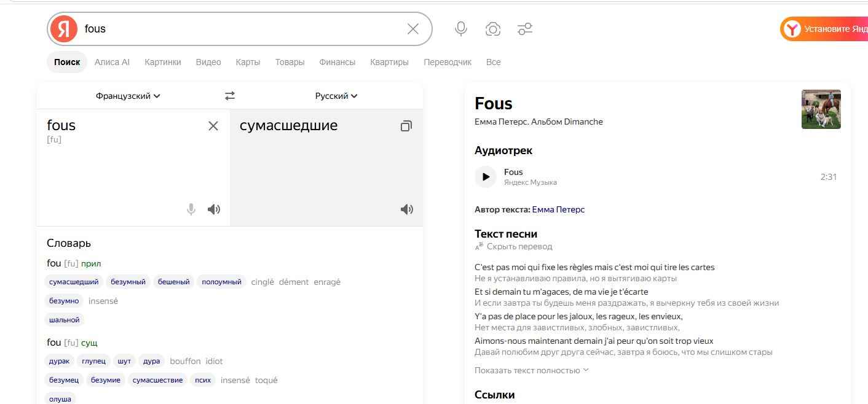Viewport: 868px width, 404px height.
Task: Click the track duration 2:31
Action: pos(829,177)
